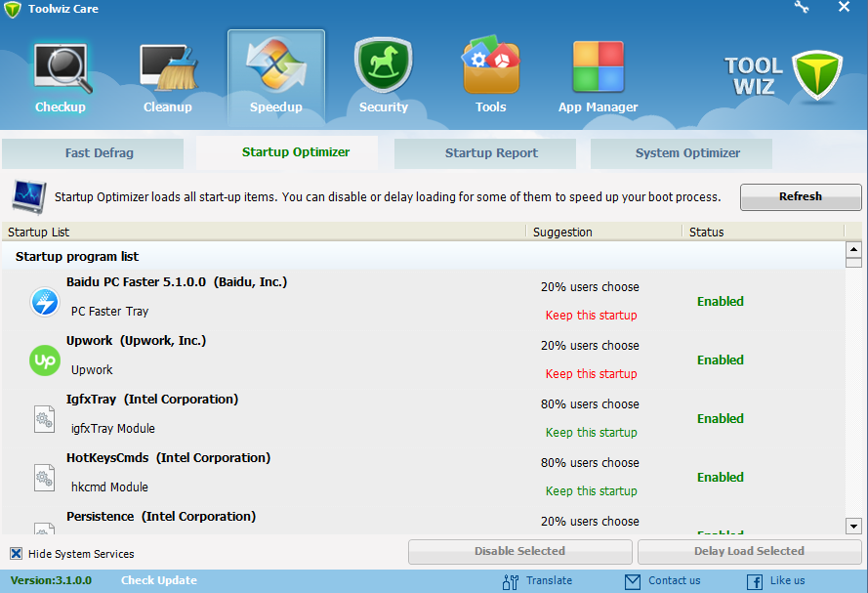Click Keep this startup for HotKeysCmds row
868x593 pixels.
coord(592,491)
